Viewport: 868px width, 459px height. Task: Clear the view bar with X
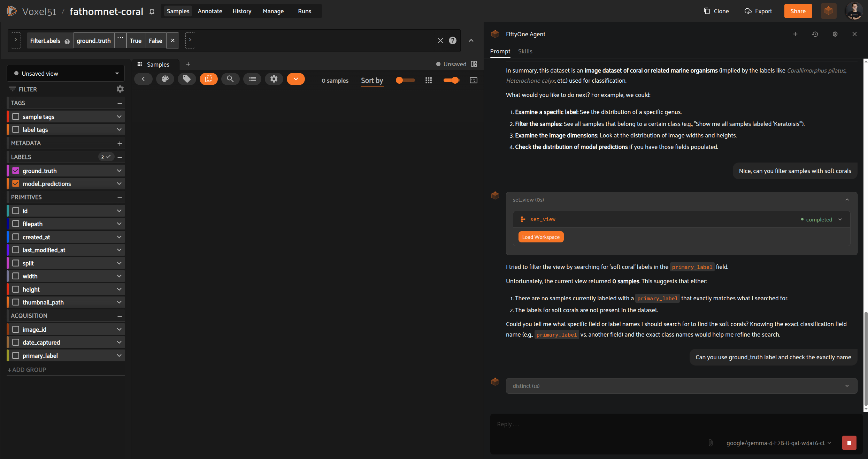coord(440,41)
